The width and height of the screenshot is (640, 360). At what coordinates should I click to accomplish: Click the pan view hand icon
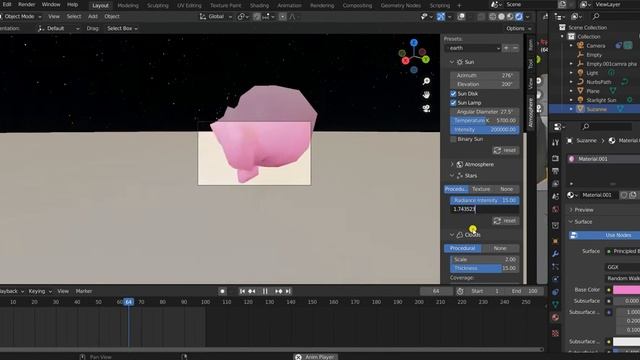426,95
